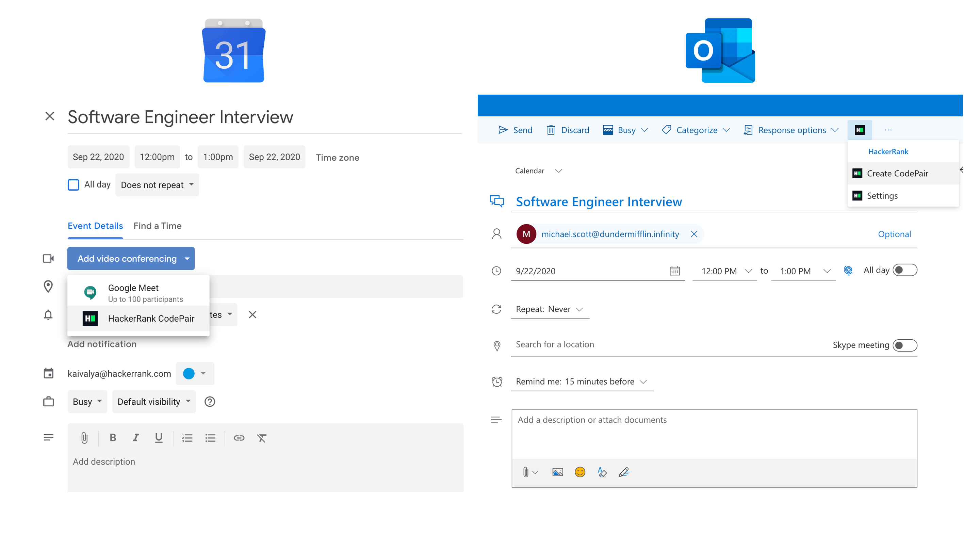Click the Google Calendar logo
This screenshot has width=980, height=535.
coord(233,50)
